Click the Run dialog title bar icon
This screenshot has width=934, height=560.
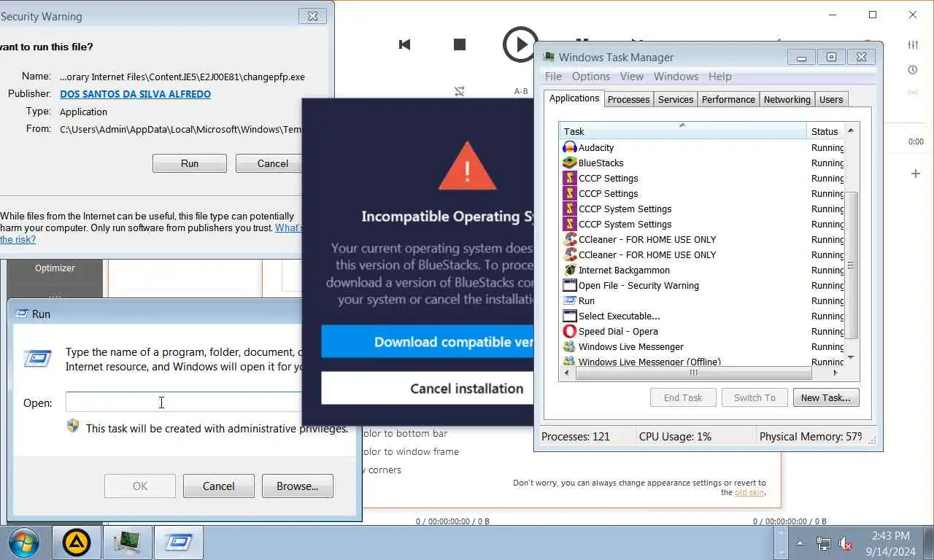click(21, 314)
